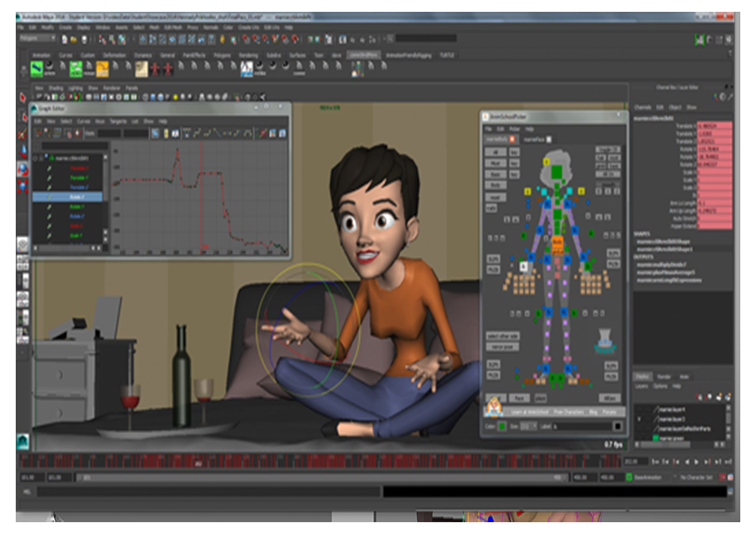Click the move keys tool in Graph Editor

coord(39,132)
